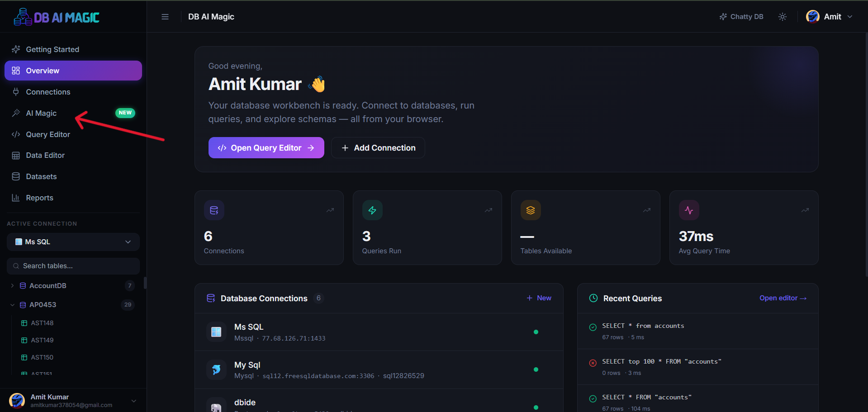Open Data Editor from the sidebar
Image resolution: width=868 pixels, height=412 pixels.
click(x=73, y=155)
